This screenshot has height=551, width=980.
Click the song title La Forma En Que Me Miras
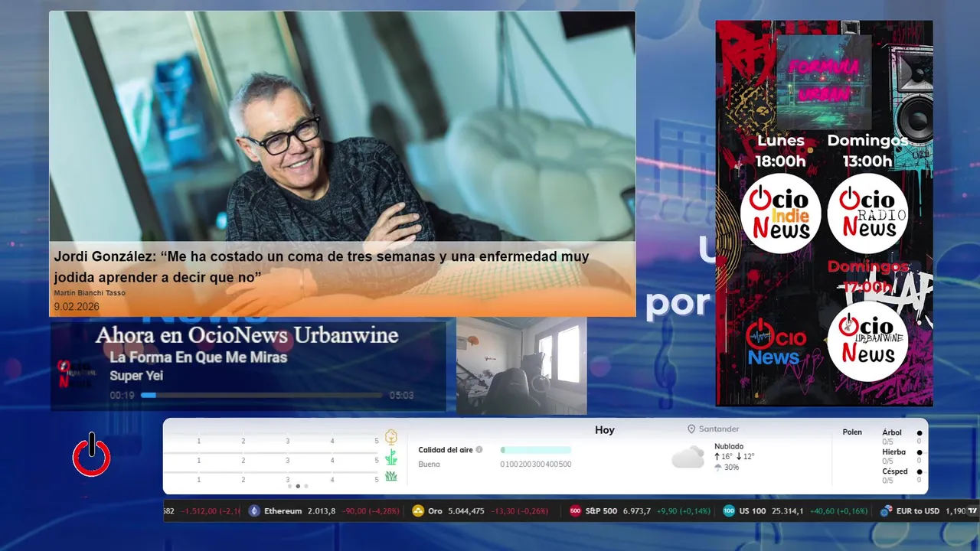(x=198, y=357)
